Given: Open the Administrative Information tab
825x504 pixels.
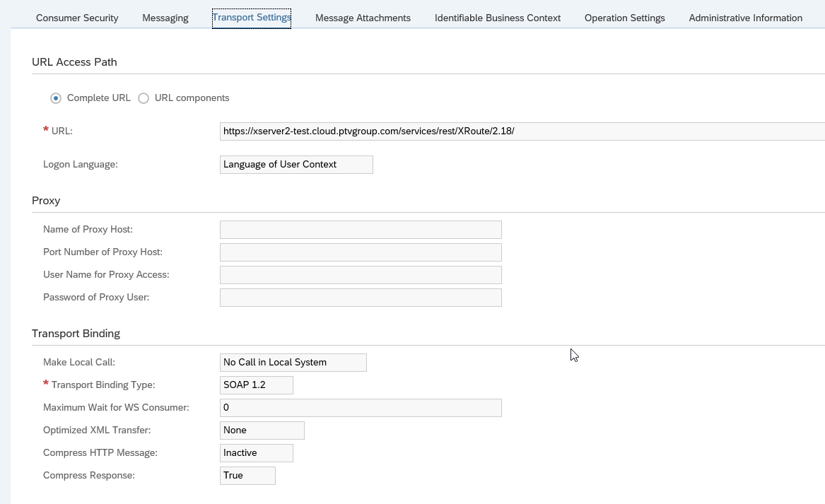Looking at the screenshot, I should coord(745,18).
